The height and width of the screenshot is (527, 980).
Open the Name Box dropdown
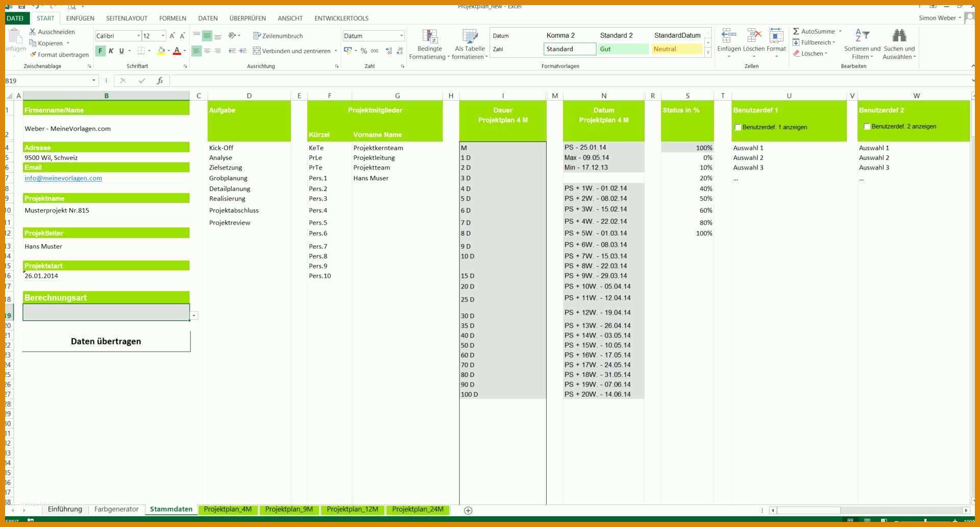point(94,81)
